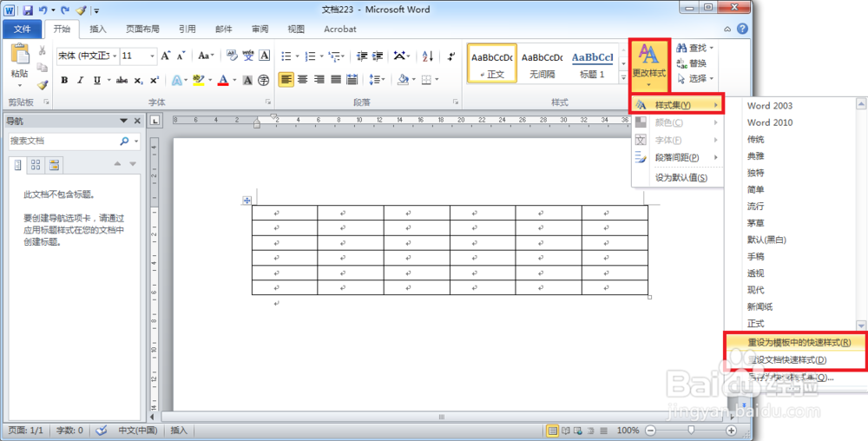Click the Cut scissors icon

tap(42, 51)
